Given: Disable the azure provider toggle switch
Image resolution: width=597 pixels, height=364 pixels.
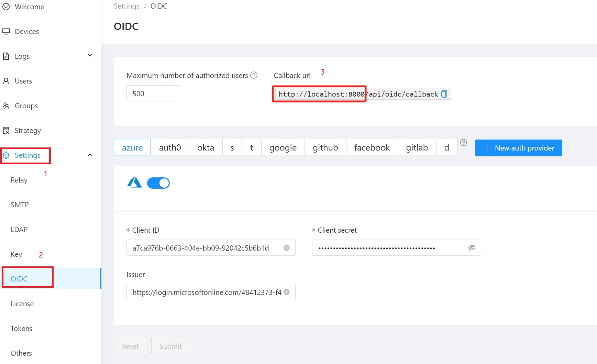Looking at the screenshot, I should (x=158, y=183).
